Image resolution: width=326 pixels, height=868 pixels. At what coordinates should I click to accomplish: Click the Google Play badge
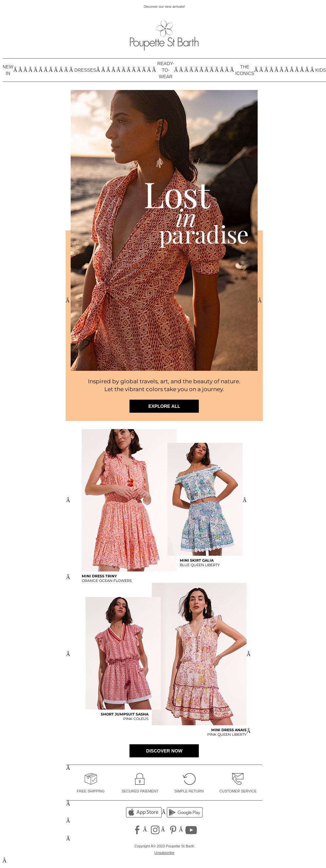click(184, 812)
